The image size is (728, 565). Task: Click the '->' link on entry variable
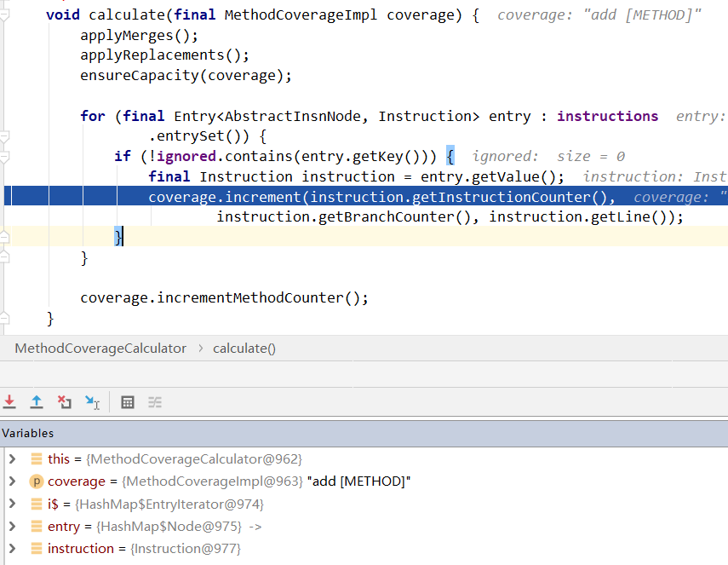(255, 527)
